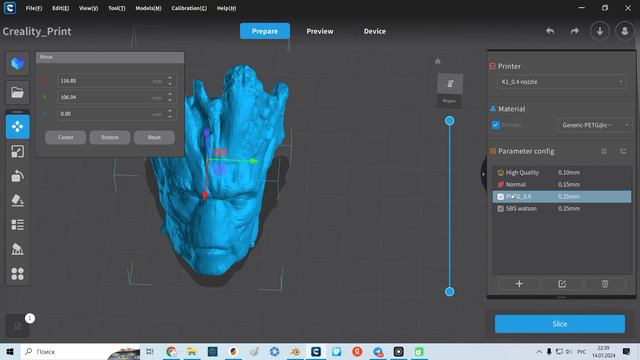The width and height of the screenshot is (640, 360).
Task: Click the undo arrow in header
Action: click(550, 31)
